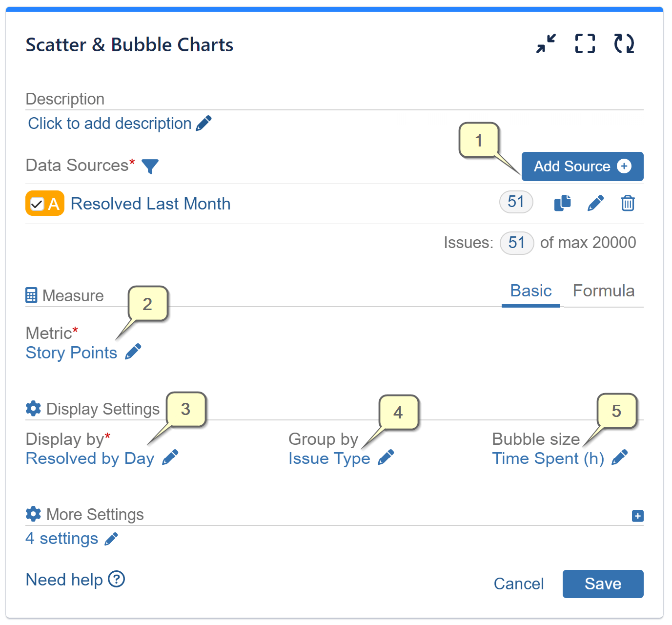
Task: Duplicate the Resolved Last Month source
Action: pyautogui.click(x=562, y=203)
